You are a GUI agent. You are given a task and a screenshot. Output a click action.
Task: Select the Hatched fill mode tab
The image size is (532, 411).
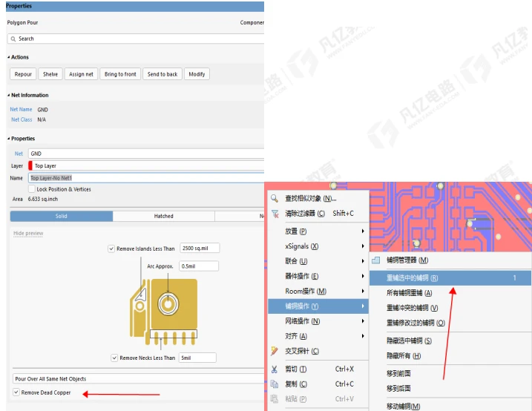tap(163, 216)
